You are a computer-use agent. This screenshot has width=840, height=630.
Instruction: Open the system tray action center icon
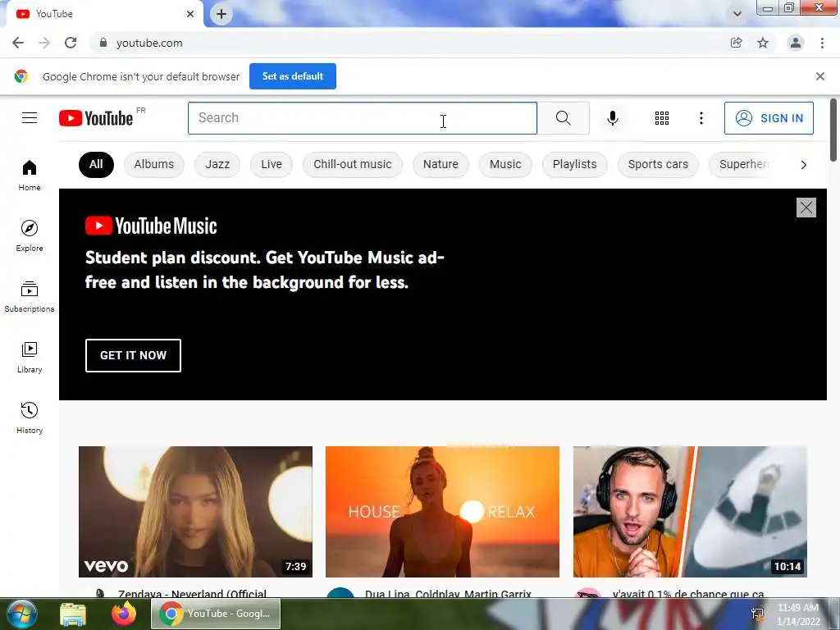click(757, 614)
